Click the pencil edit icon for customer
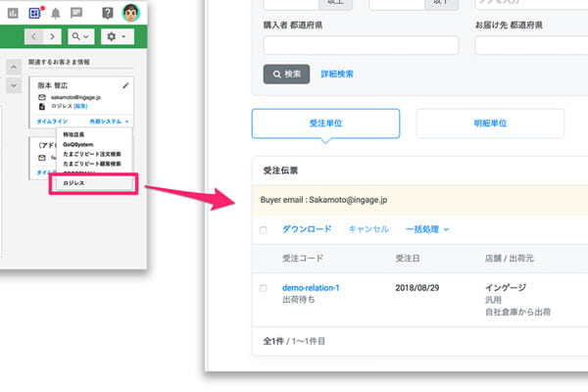Viewport: 588px width, 392px height. pos(124,86)
